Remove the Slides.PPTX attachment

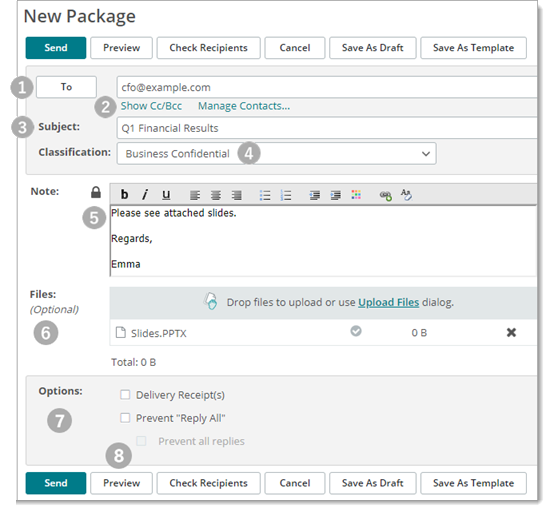(x=511, y=332)
